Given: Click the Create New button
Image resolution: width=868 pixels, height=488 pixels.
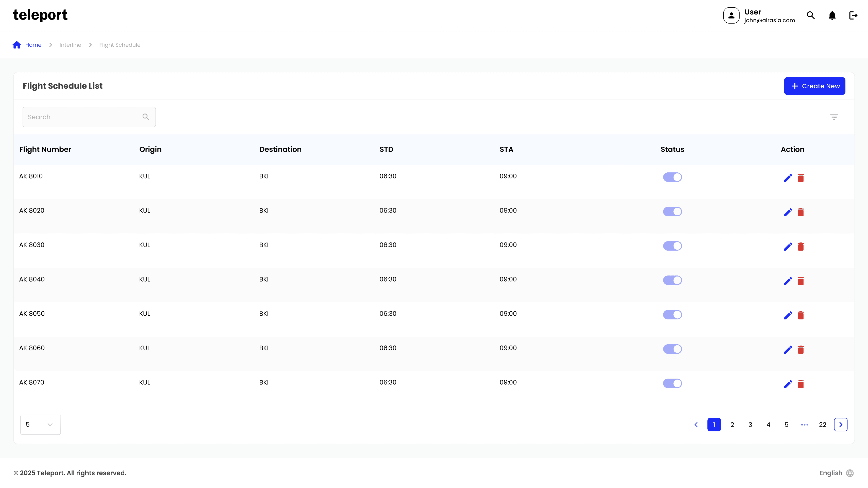Looking at the screenshot, I should click(814, 86).
